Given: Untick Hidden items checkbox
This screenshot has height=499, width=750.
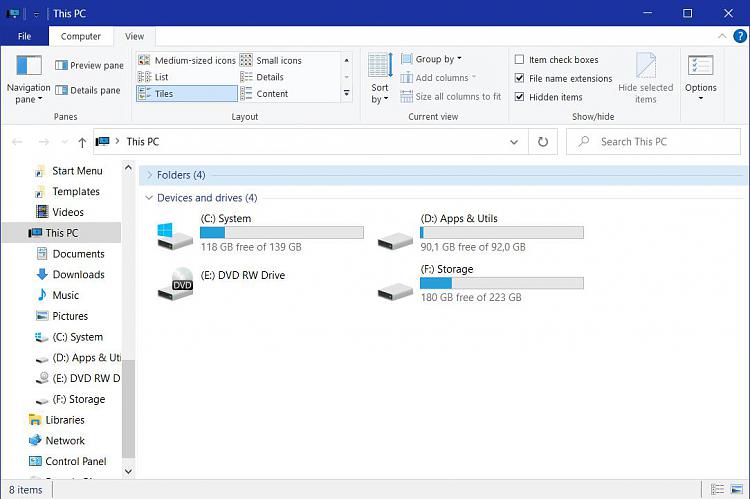Looking at the screenshot, I should click(x=519, y=97).
